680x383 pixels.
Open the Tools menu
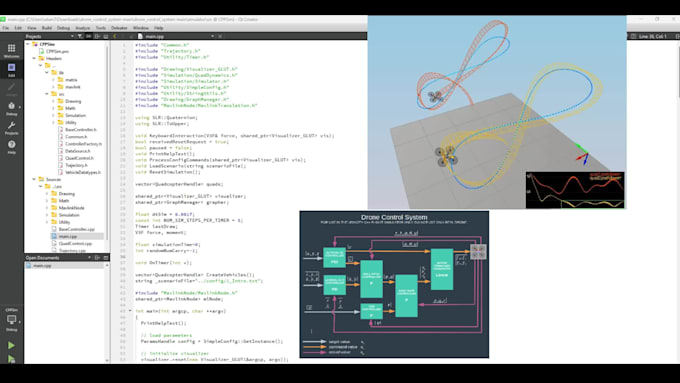(101, 28)
